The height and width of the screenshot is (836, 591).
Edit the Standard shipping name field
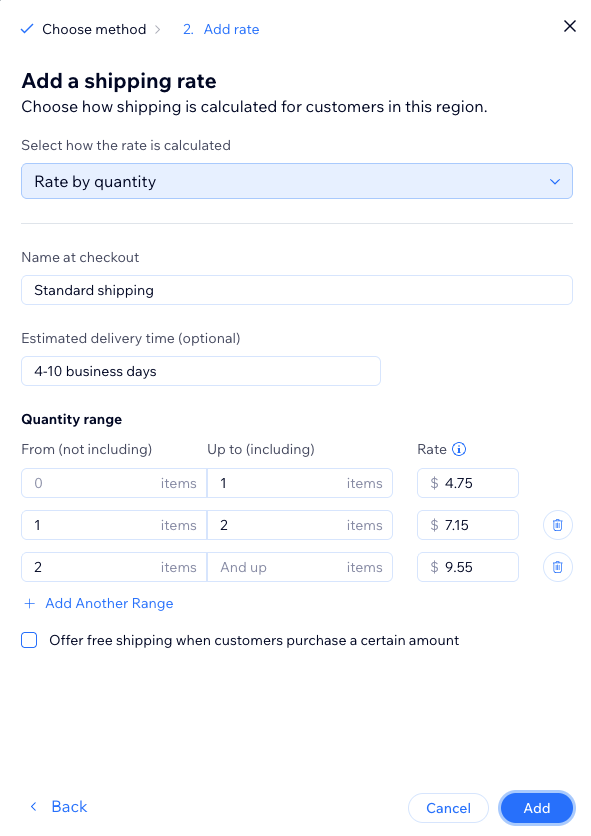296,290
